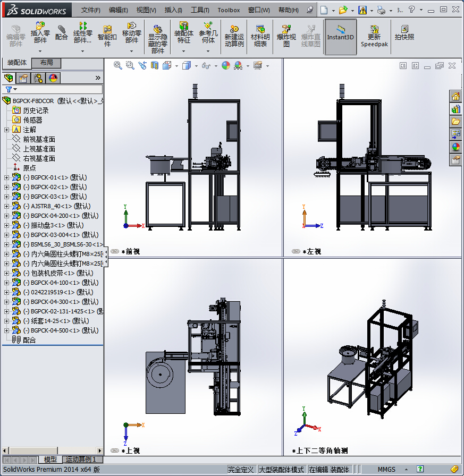The height and width of the screenshot is (476, 464).
Task: Expand 注解 tree node
Action: 6,130
